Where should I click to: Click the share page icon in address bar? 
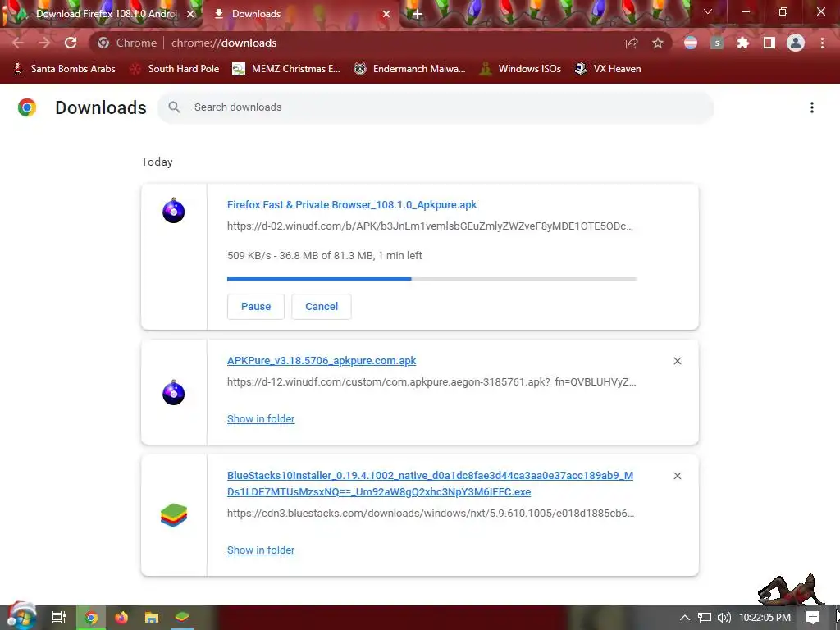[x=632, y=43]
